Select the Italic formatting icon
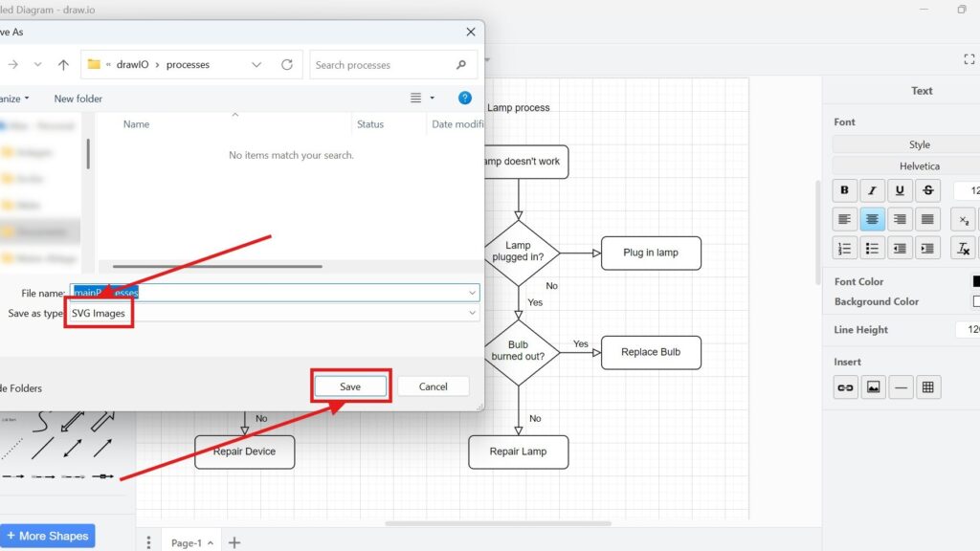Viewport: 980px width, 551px height. tap(872, 190)
